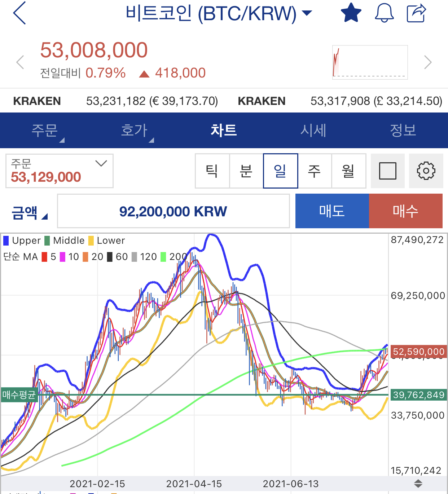Tap the 53,008,000 current price
448x494 pixels.
pyautogui.click(x=94, y=50)
